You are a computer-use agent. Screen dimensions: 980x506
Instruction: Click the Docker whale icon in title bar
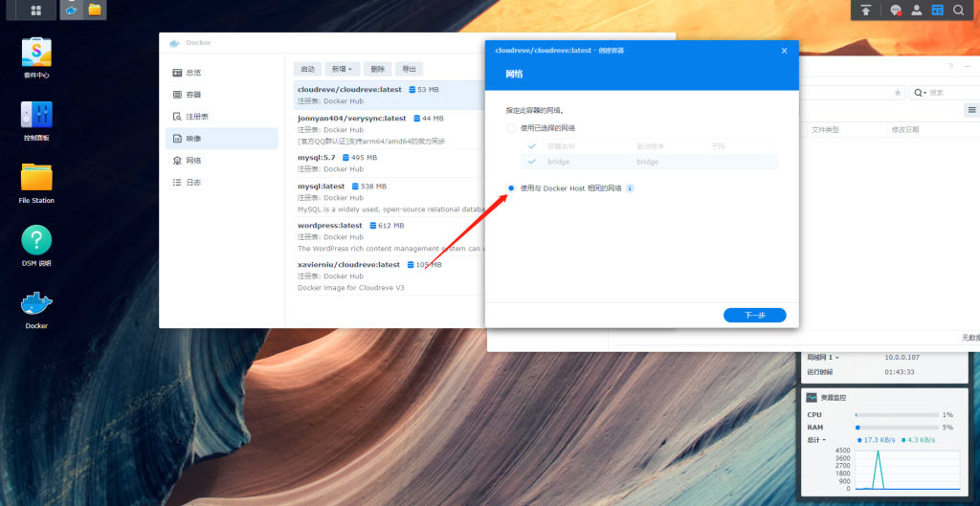[174, 43]
